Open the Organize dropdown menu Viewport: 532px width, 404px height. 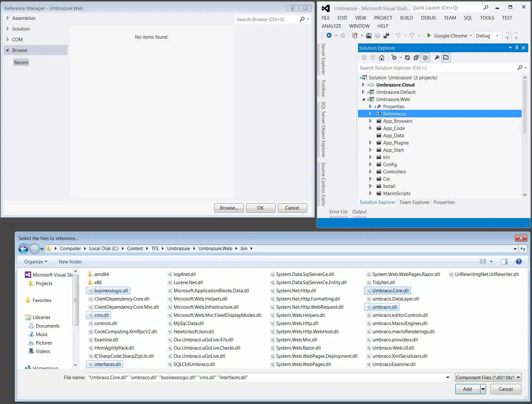36,262
